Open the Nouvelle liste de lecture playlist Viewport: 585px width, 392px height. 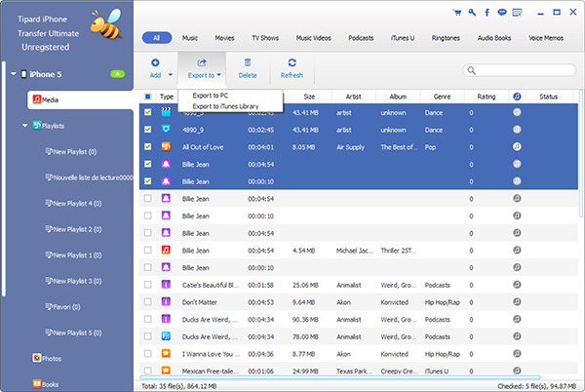pyautogui.click(x=89, y=177)
